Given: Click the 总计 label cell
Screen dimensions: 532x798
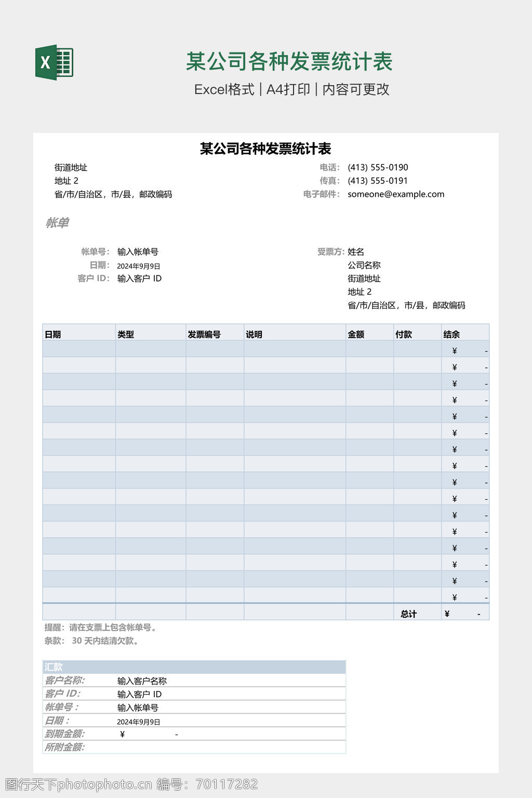Looking at the screenshot, I should click(409, 614).
